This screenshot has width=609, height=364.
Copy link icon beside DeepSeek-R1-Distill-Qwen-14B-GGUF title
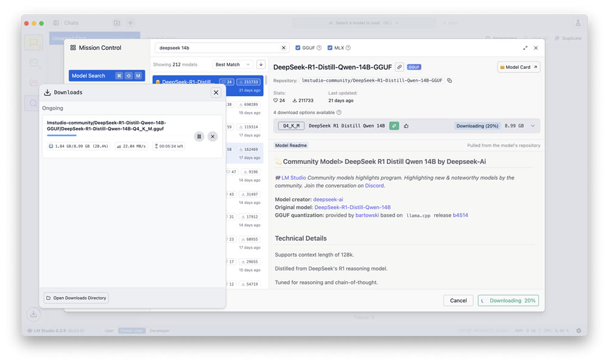pyautogui.click(x=400, y=67)
